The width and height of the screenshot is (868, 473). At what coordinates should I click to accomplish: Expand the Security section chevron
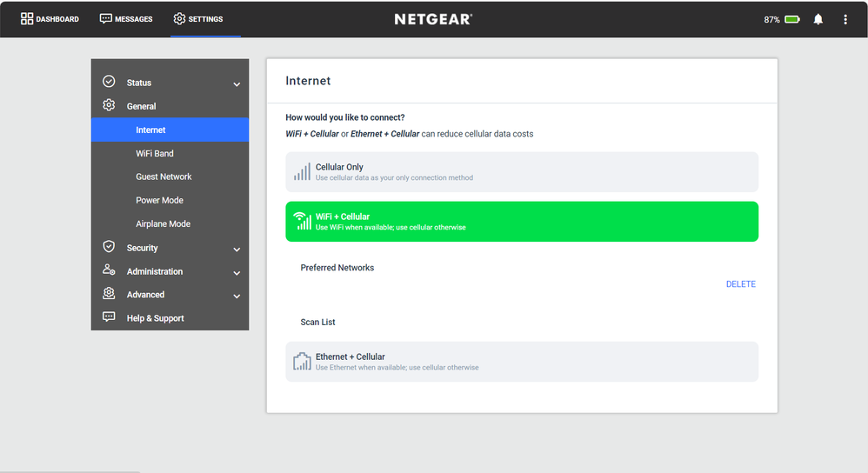coord(237,250)
